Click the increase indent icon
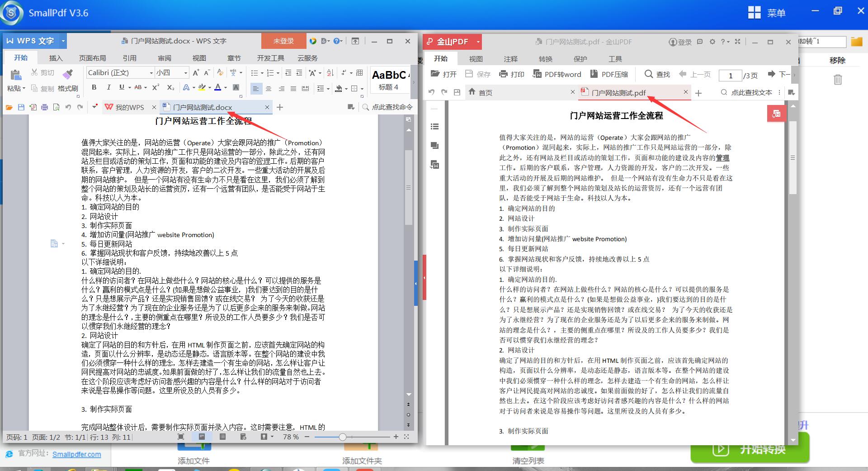Viewport: 868px width, 471px height. click(x=299, y=73)
